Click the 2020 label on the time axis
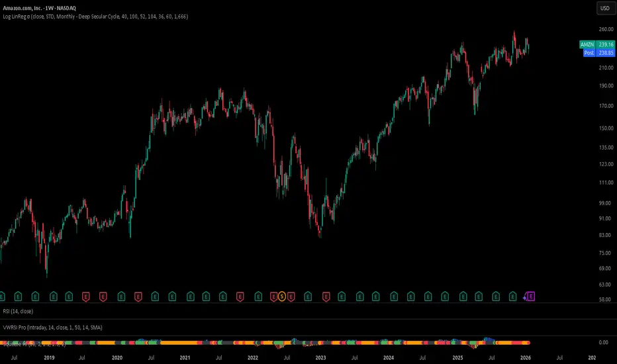617x364 pixels. point(117,357)
